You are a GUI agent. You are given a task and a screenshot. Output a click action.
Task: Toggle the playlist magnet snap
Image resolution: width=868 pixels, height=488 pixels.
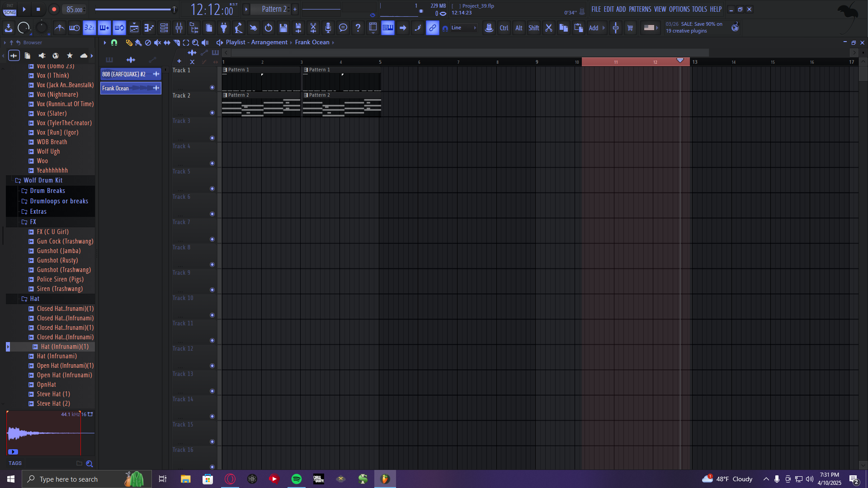(114, 42)
